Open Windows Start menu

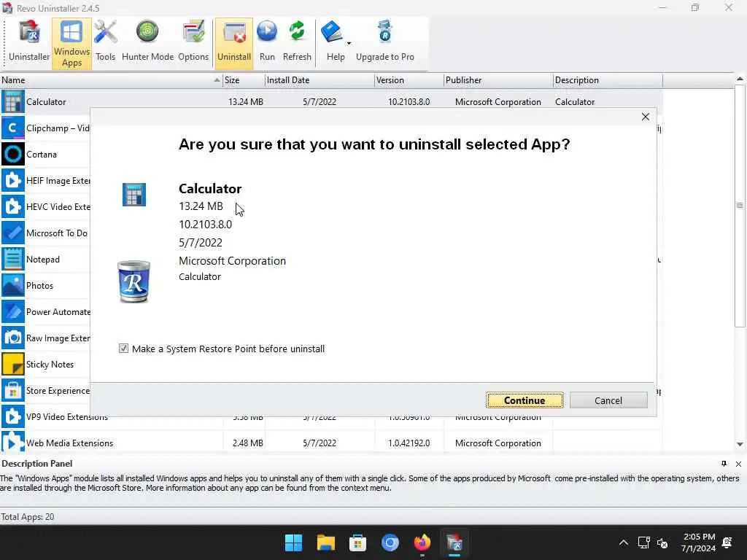pyautogui.click(x=293, y=542)
